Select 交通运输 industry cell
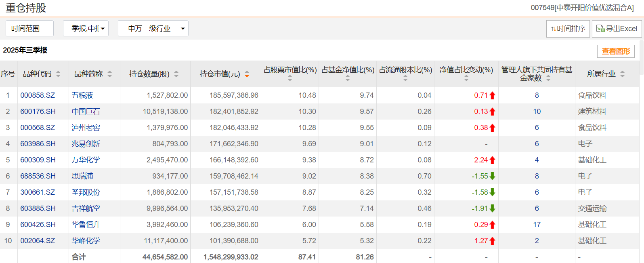 point(592,208)
